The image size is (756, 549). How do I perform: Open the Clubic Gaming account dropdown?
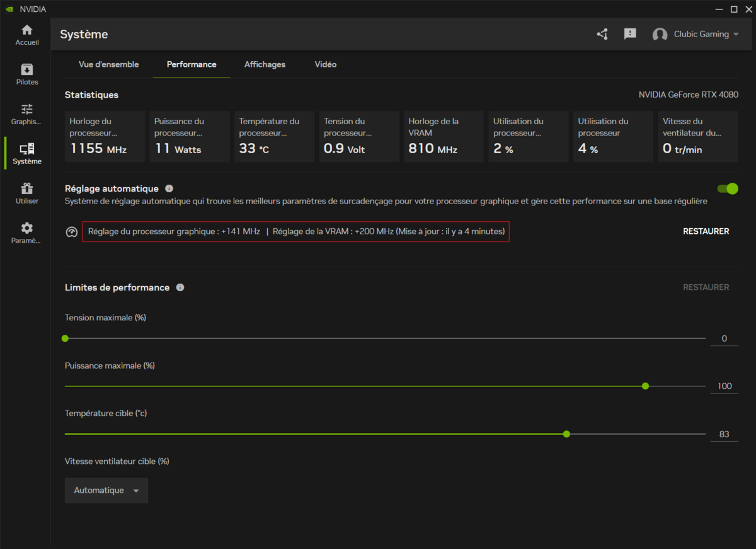pos(706,34)
